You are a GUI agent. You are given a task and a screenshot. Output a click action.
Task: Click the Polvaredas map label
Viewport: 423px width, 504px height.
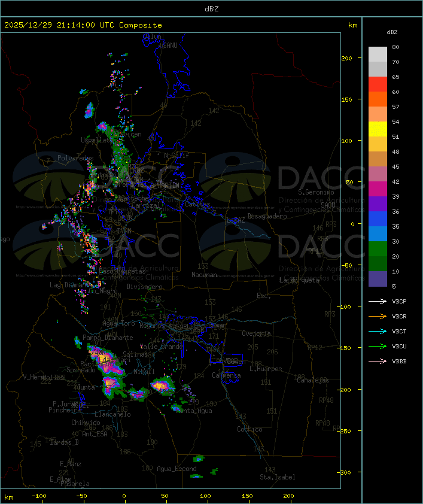(75, 158)
